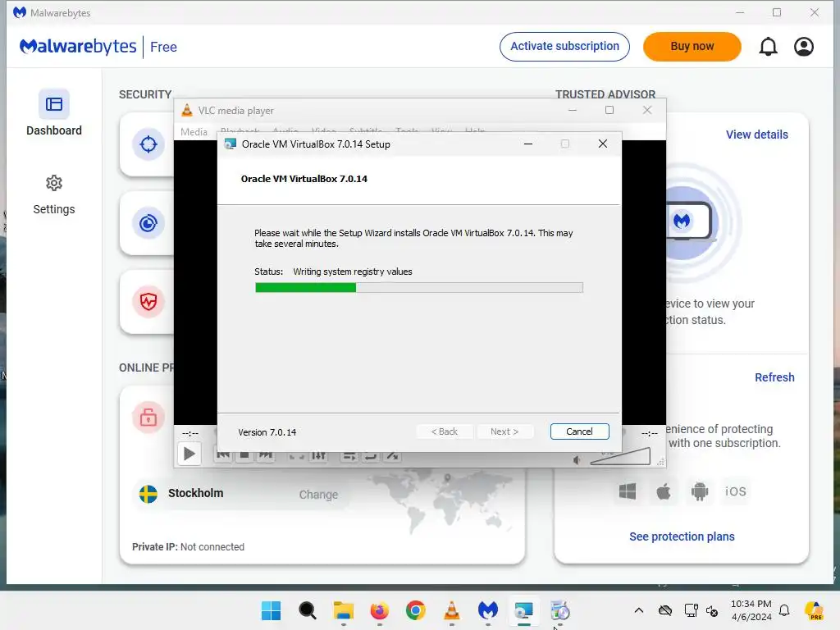Screen dimensions: 840x630
Task: Open VLC extended settings equalizer button
Action: (x=319, y=456)
